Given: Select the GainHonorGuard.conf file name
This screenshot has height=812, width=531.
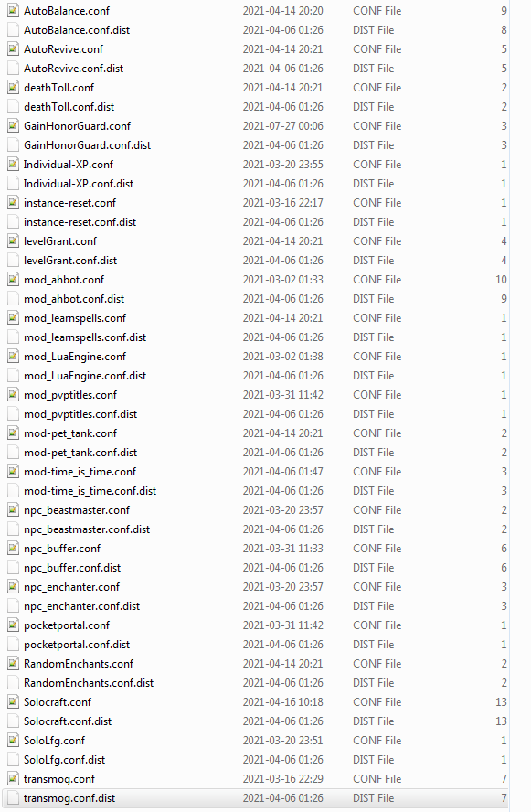Looking at the screenshot, I should [77, 126].
